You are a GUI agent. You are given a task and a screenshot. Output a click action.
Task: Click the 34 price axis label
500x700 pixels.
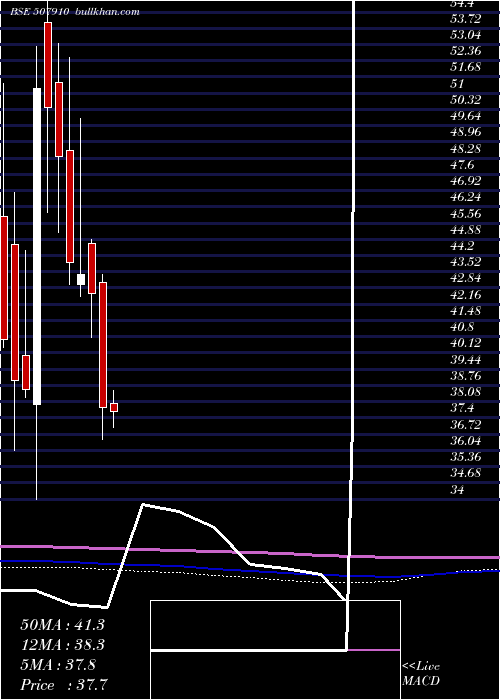pyautogui.click(x=457, y=490)
